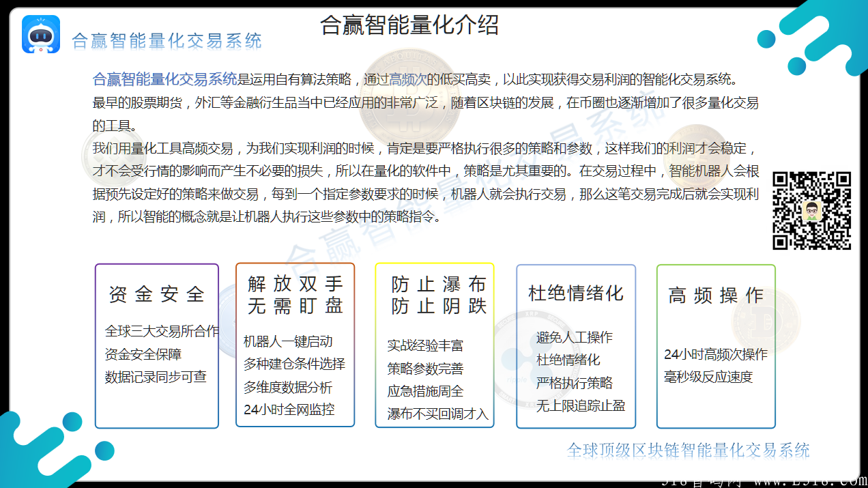The image size is (868, 488).
Task: Select the line 毫秒级反应速度
Action: coord(708,377)
